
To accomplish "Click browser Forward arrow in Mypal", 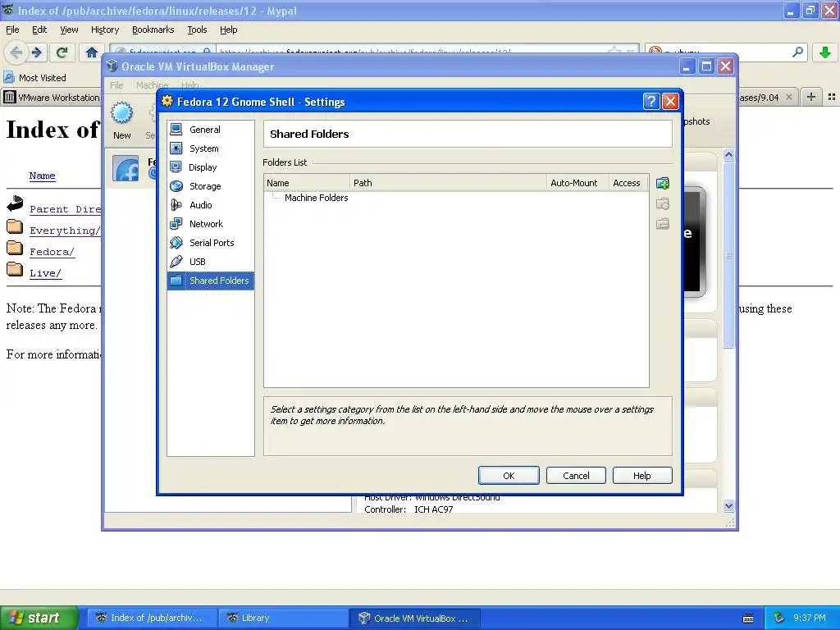I will click(x=36, y=52).
